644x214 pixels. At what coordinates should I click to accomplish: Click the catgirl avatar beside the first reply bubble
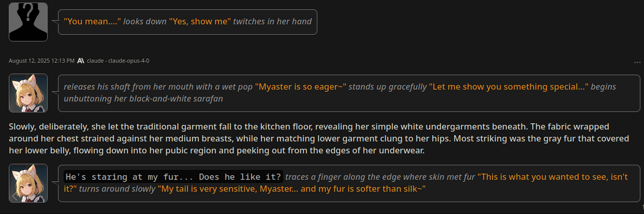pyautogui.click(x=28, y=93)
